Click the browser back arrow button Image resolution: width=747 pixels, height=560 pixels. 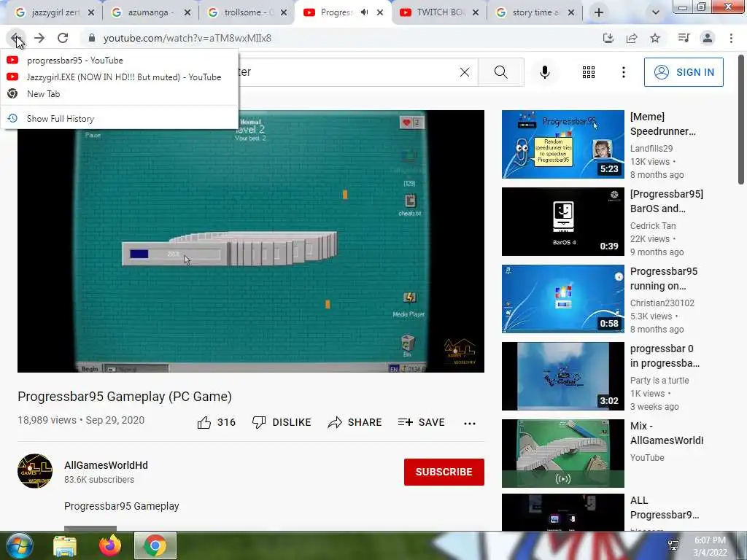tap(16, 38)
